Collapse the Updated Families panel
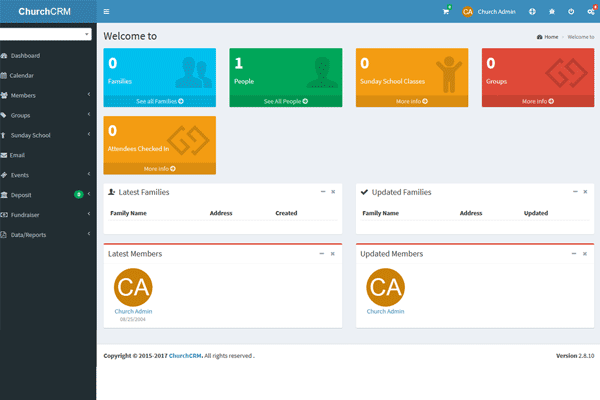Viewport: 600px width, 400px height. pos(574,191)
